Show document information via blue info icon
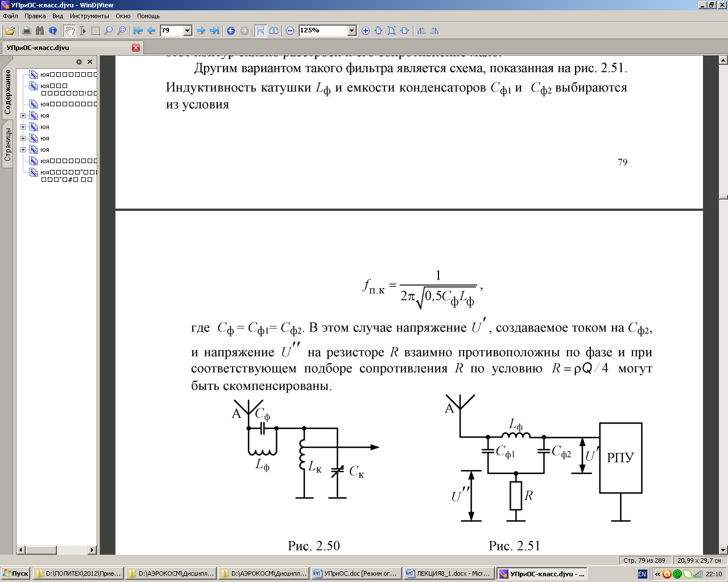The height and width of the screenshot is (582, 728). pos(53,31)
